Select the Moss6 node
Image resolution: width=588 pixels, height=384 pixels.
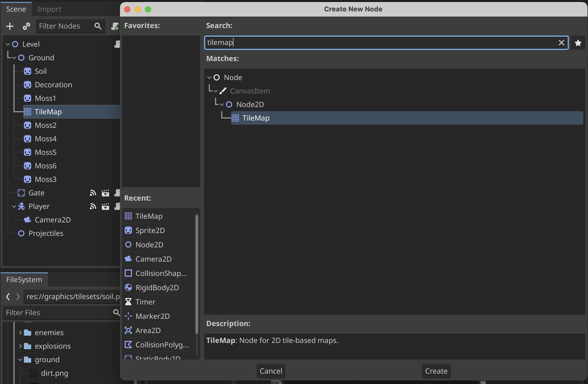pos(45,166)
